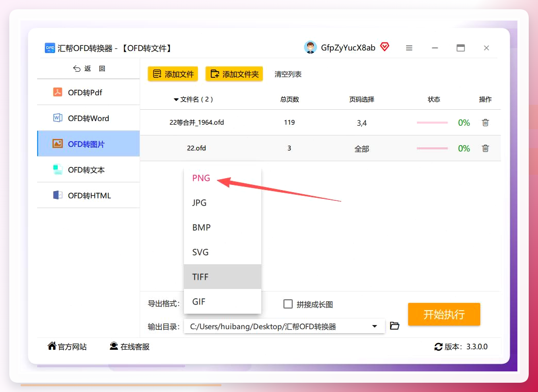
Task: Open the hamburger menu icon
Action: (409, 48)
